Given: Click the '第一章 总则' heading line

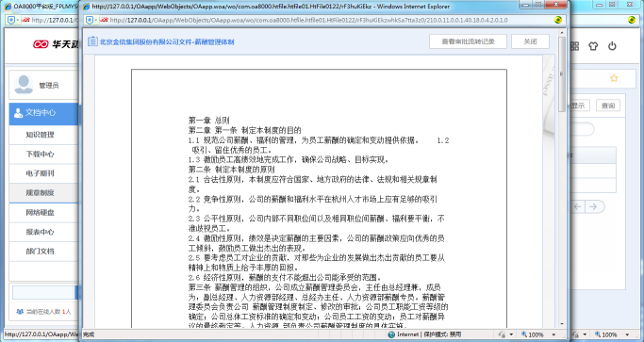Looking at the screenshot, I should pyautogui.click(x=208, y=121).
